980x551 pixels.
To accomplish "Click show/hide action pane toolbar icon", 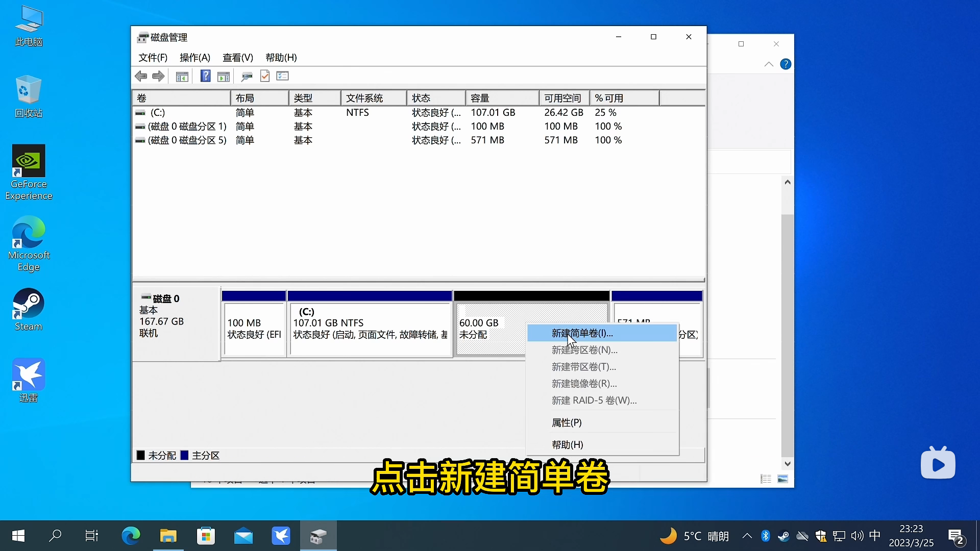I will (223, 77).
